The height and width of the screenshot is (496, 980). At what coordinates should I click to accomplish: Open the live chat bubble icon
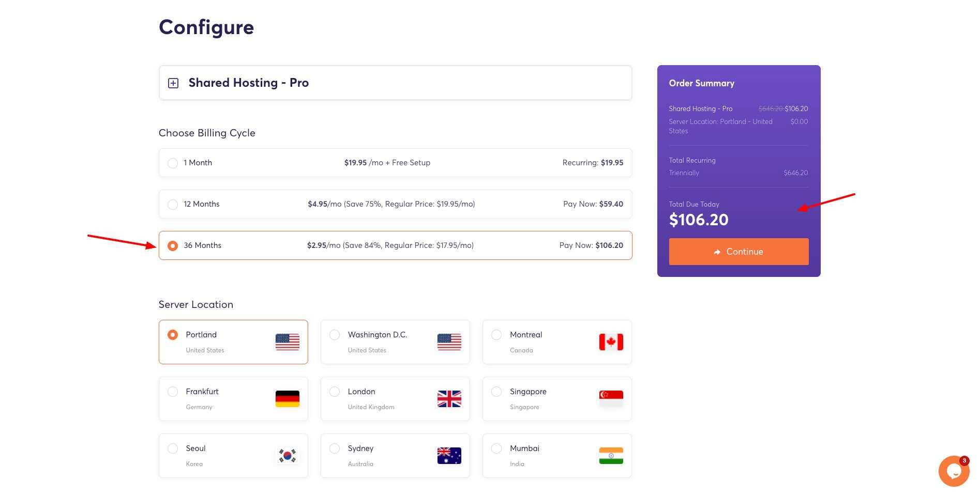pos(953,471)
